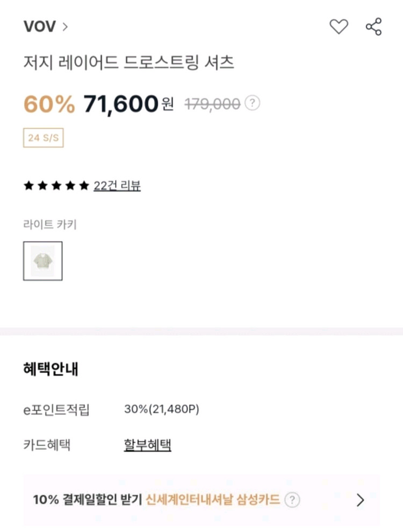403x532 pixels.
Task: Open the 22건 리뷰 reviews link
Action: coord(117,186)
